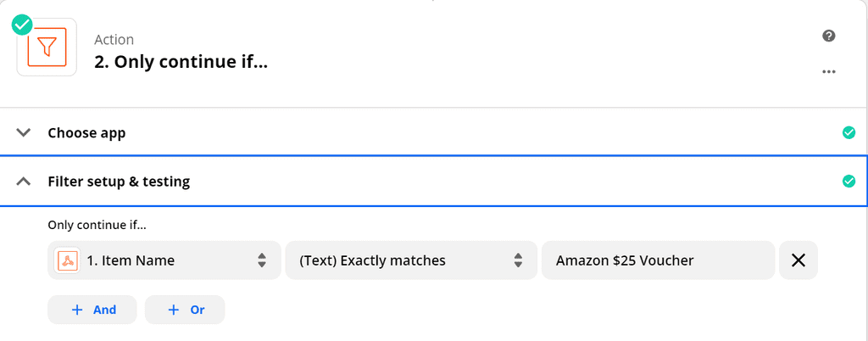The image size is (868, 341).
Task: Select Filter setup & testing section header
Action: click(119, 182)
